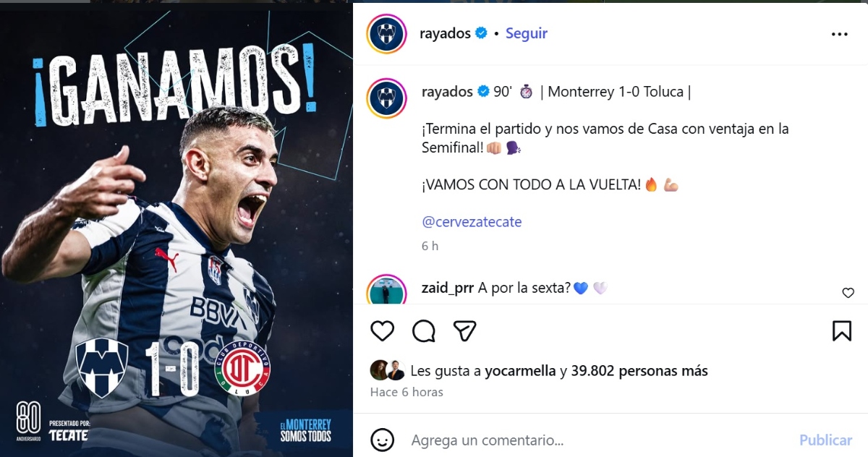Click the Publicar button
868x457 pixels.
point(825,440)
